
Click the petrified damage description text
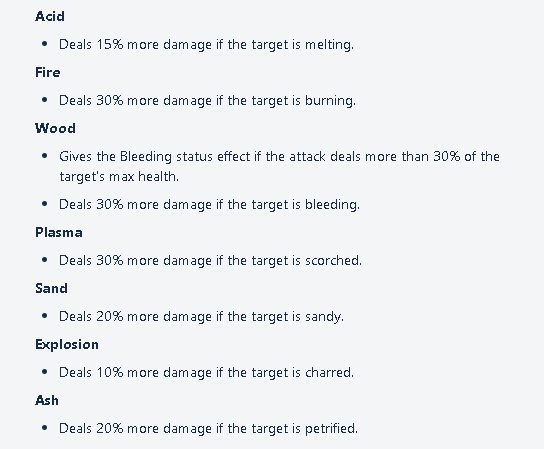point(209,429)
